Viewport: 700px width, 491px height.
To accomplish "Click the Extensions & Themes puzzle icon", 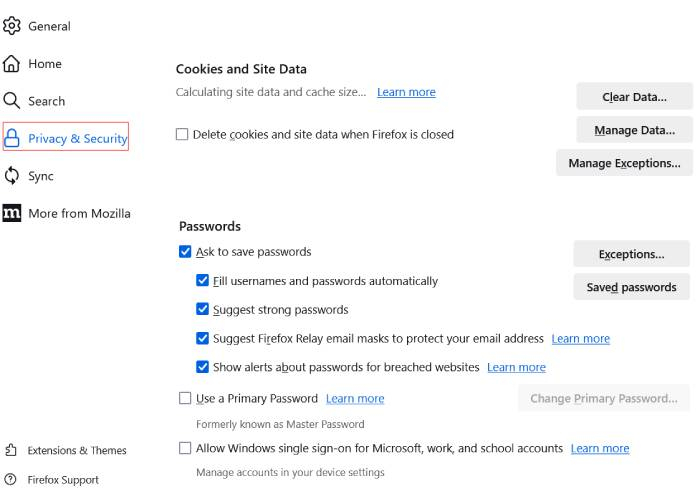I will 11,450.
